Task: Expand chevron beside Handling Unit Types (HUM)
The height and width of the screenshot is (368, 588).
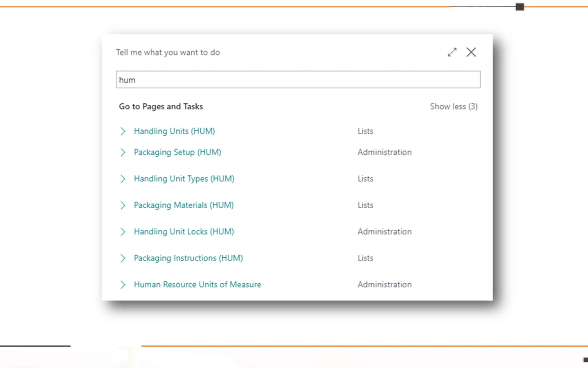Action: tap(123, 179)
